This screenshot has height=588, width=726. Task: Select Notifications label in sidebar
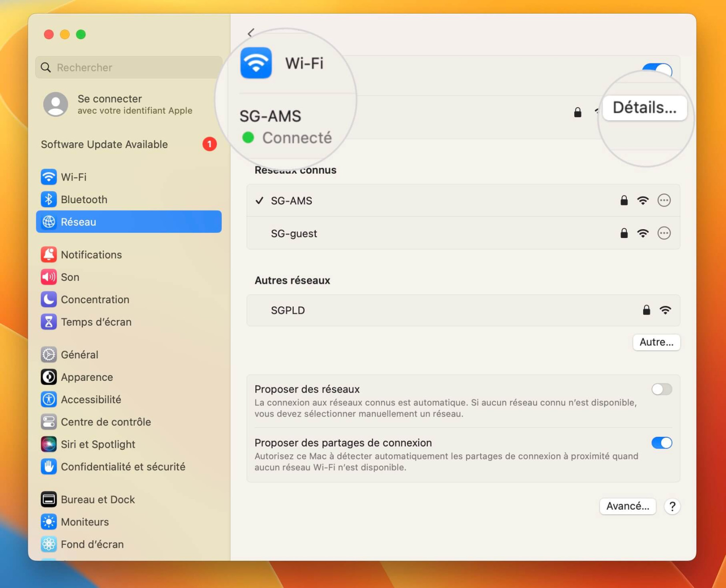click(x=91, y=254)
